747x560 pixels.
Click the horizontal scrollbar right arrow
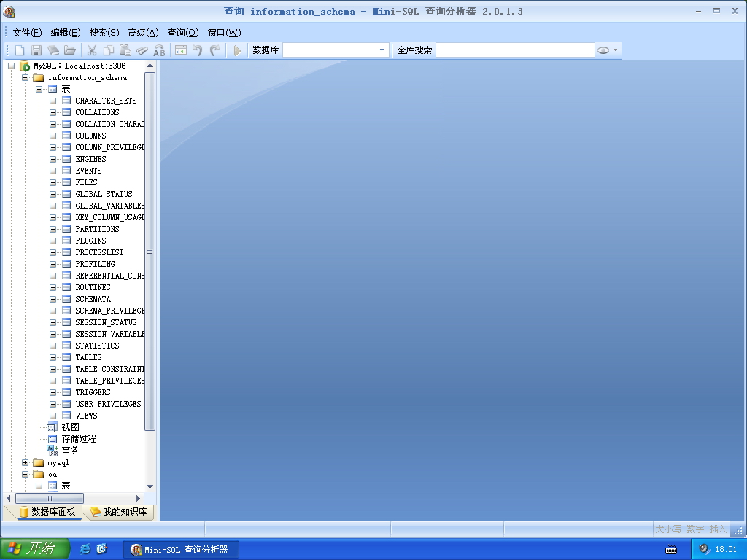click(x=138, y=498)
